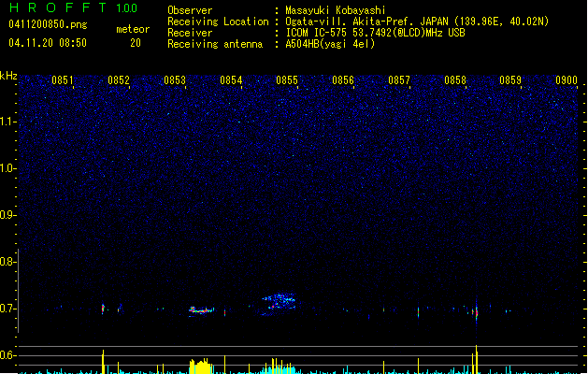Click the meteor label
Screen dimensions: 588x374
pyautogui.click(x=133, y=29)
